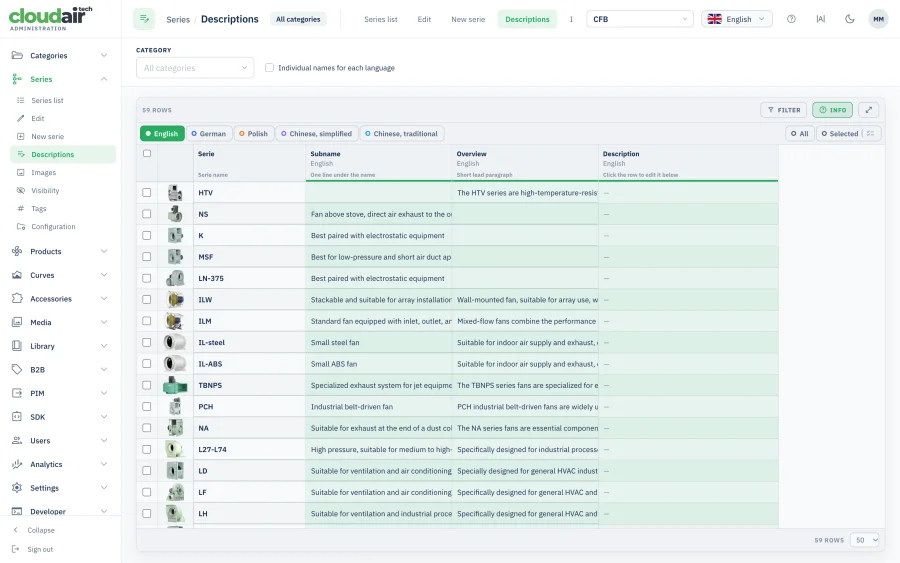Check the NS row checkbox
The width and height of the screenshot is (900, 563).
[147, 213]
